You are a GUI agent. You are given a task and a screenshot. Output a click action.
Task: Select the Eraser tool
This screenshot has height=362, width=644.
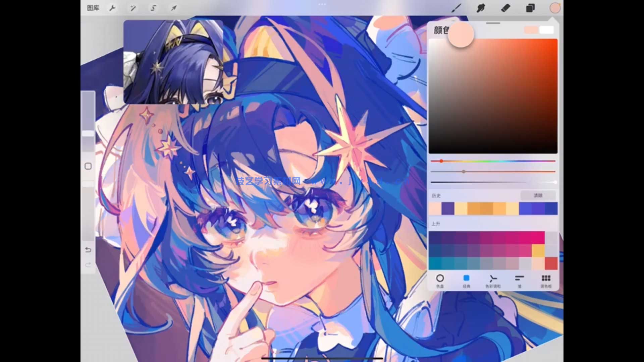click(505, 8)
